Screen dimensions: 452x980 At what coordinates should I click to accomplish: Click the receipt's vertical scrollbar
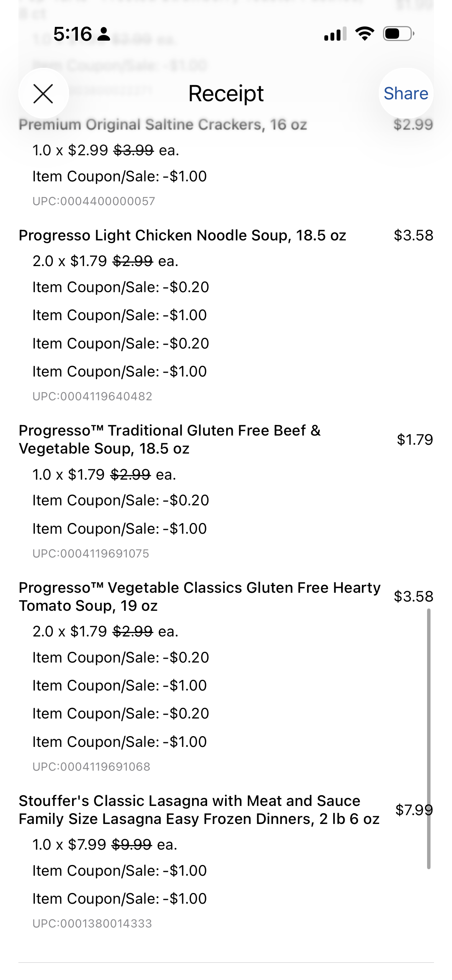pyautogui.click(x=429, y=738)
